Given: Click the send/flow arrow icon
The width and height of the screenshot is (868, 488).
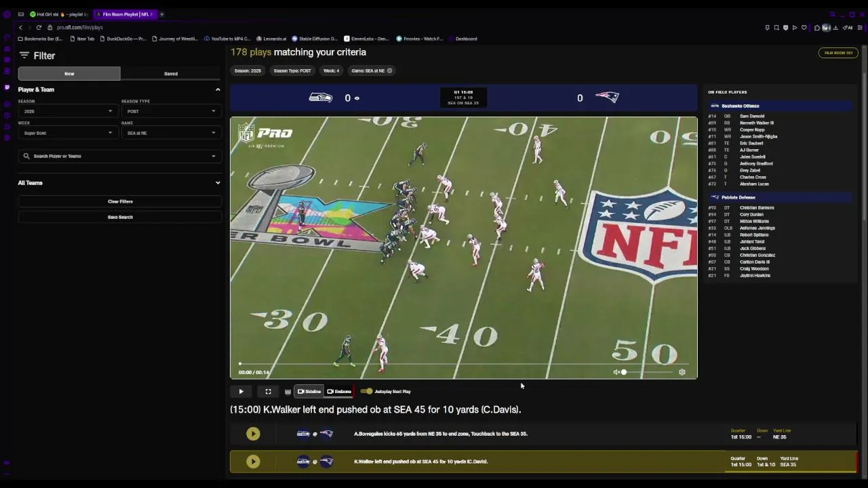Looking at the screenshot, I should [795, 28].
